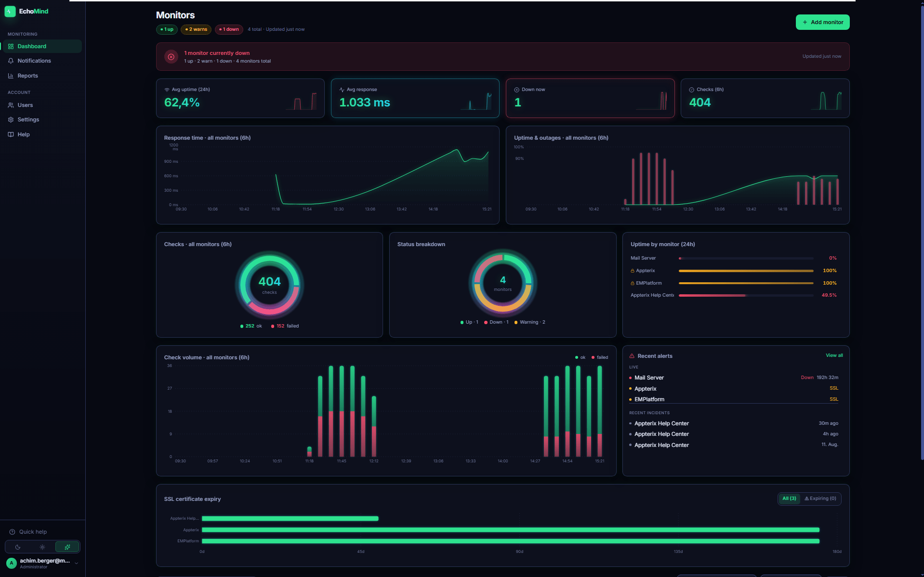Image resolution: width=924 pixels, height=577 pixels.
Task: Filter monitors by the 2 warns badge
Action: [x=196, y=29]
